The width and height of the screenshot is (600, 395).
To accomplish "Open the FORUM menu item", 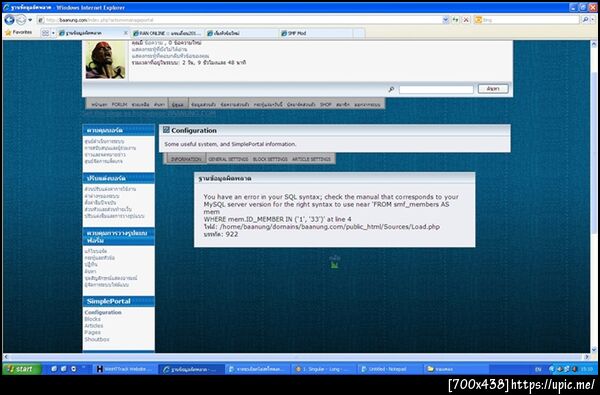I will coord(119,104).
